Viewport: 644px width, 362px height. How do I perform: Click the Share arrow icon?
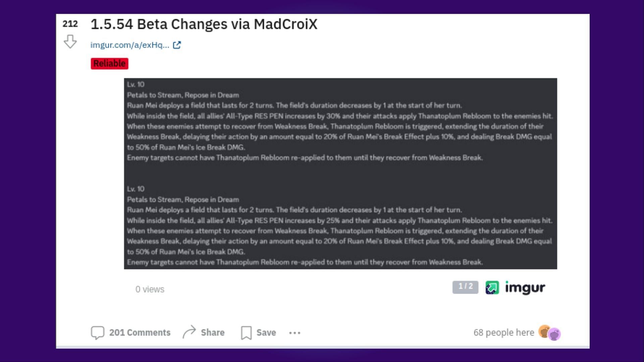189,331
